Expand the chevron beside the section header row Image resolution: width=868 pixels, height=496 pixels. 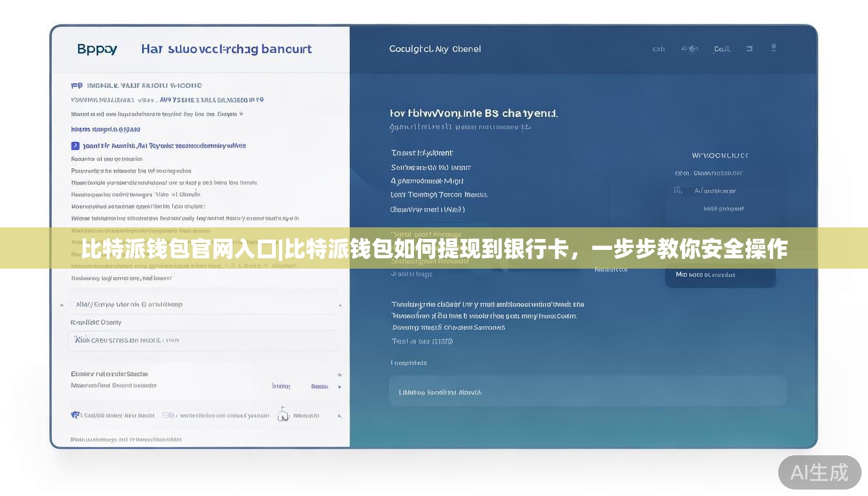point(62,304)
